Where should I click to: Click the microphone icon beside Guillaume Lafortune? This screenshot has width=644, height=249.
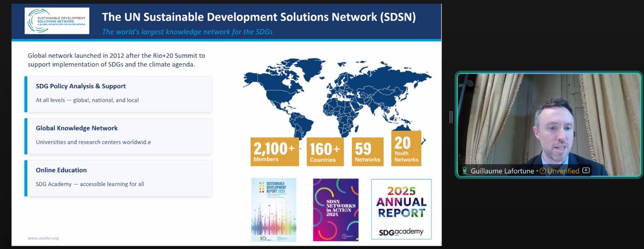click(465, 171)
